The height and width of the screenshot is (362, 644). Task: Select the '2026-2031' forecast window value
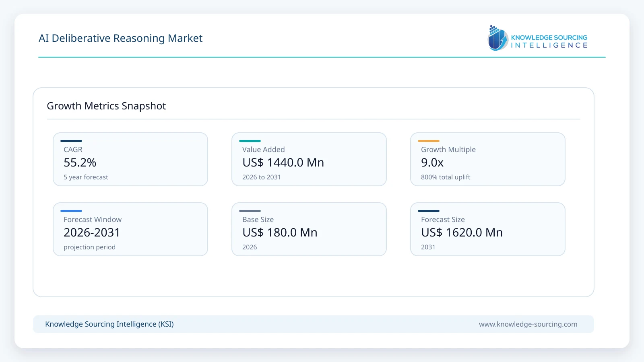92,232
